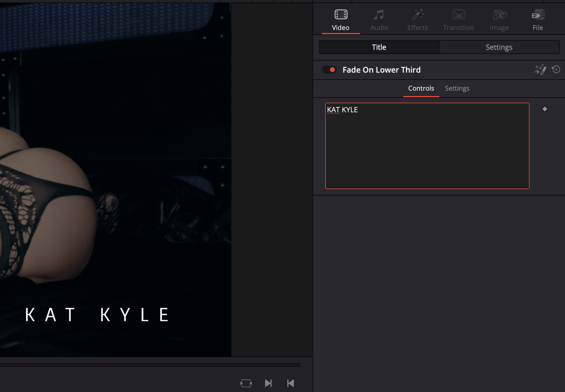The image size is (565, 392).
Task: Select the Transition inspector tab
Action: coord(458,20)
